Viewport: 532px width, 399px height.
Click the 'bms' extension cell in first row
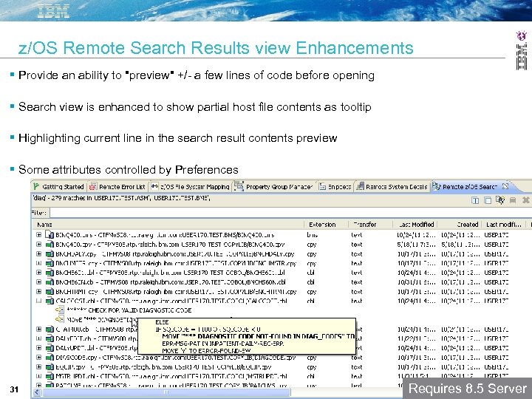coord(313,235)
